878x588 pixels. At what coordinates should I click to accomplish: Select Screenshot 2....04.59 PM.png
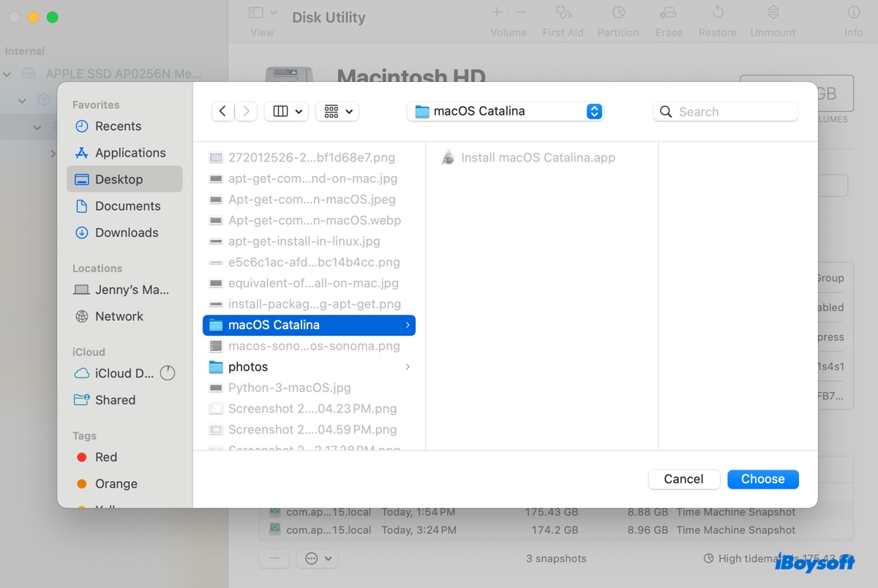pyautogui.click(x=309, y=429)
